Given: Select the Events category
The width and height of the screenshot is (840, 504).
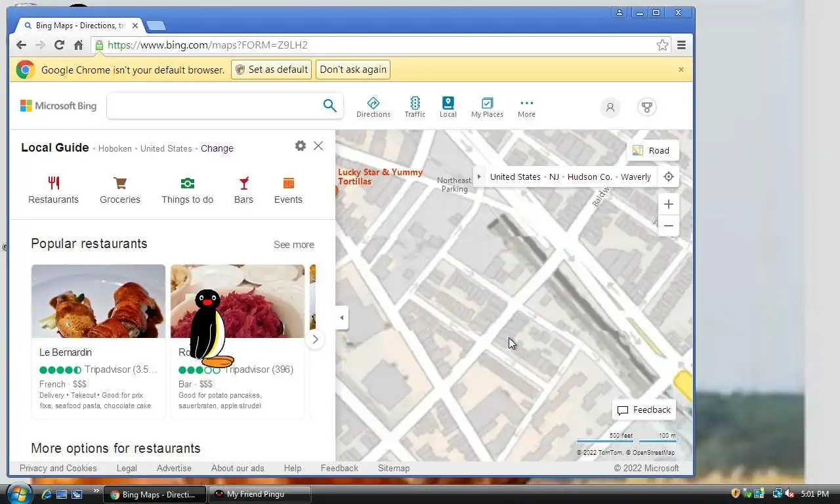Looking at the screenshot, I should click(x=288, y=190).
